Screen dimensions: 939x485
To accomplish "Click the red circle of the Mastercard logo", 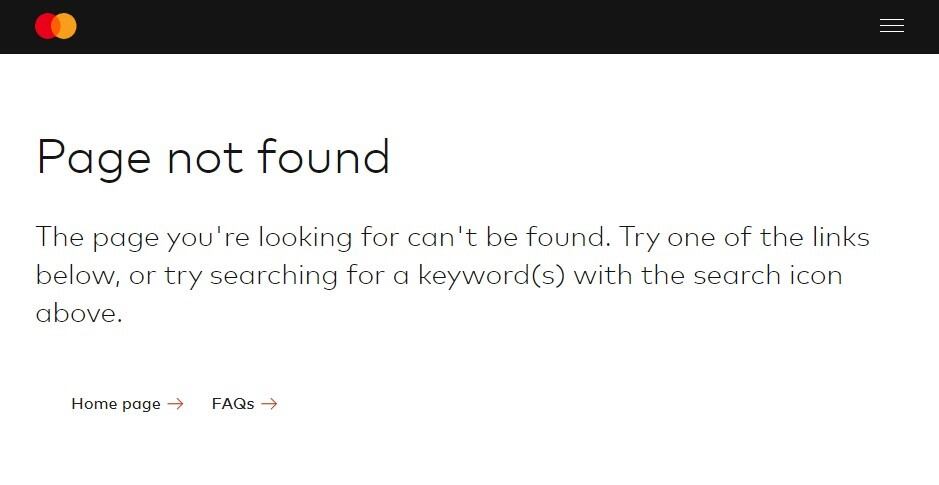I will pyautogui.click(x=45, y=26).
